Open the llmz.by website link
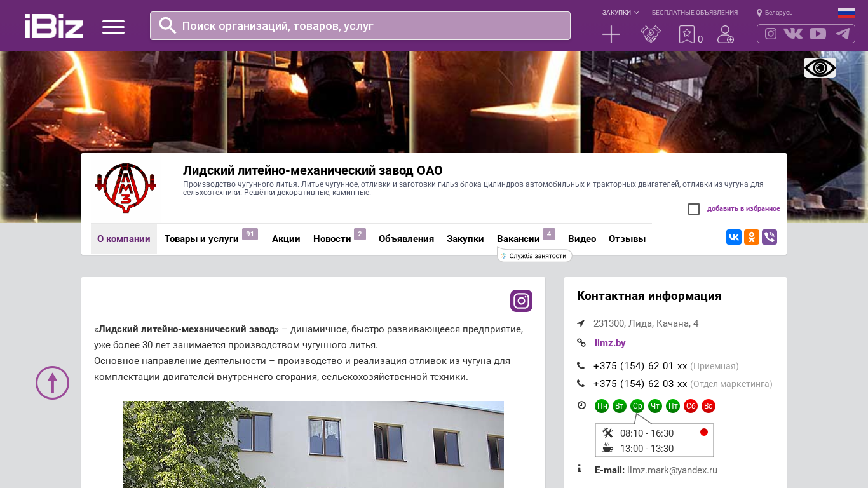Image resolution: width=868 pixels, height=488 pixels. pyautogui.click(x=610, y=343)
